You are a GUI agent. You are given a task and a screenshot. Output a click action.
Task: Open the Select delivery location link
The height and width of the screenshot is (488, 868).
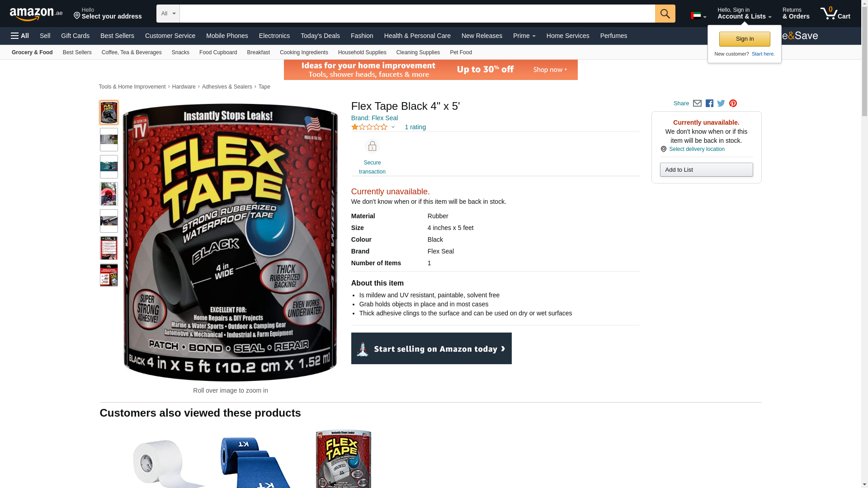point(697,149)
